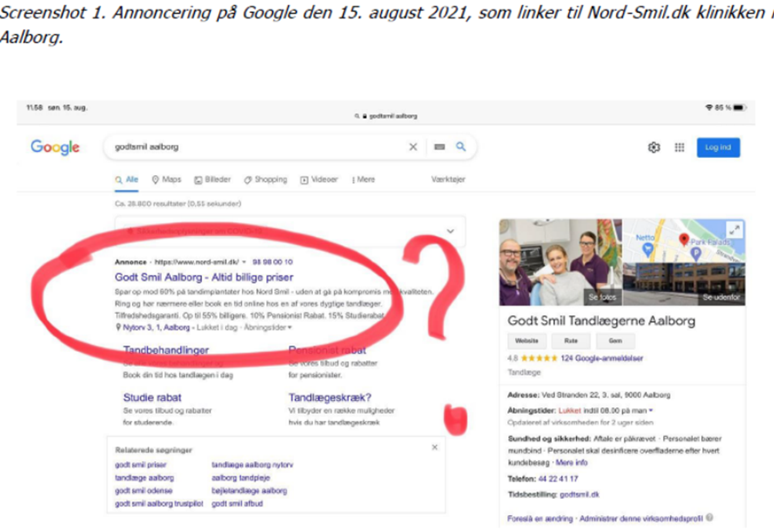The width and height of the screenshot is (774, 532).
Task: Open the Mere menu
Action: [x=363, y=180]
